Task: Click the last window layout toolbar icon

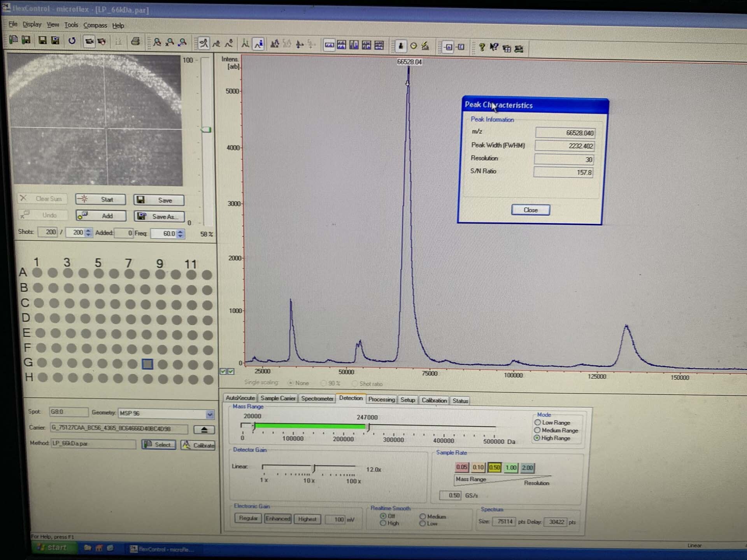Action: coord(379,45)
